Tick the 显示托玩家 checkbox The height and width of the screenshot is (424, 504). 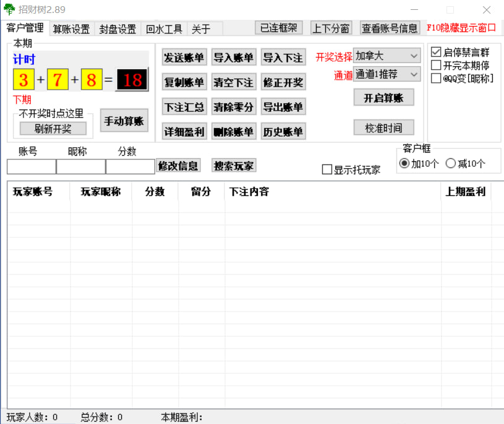click(x=327, y=170)
